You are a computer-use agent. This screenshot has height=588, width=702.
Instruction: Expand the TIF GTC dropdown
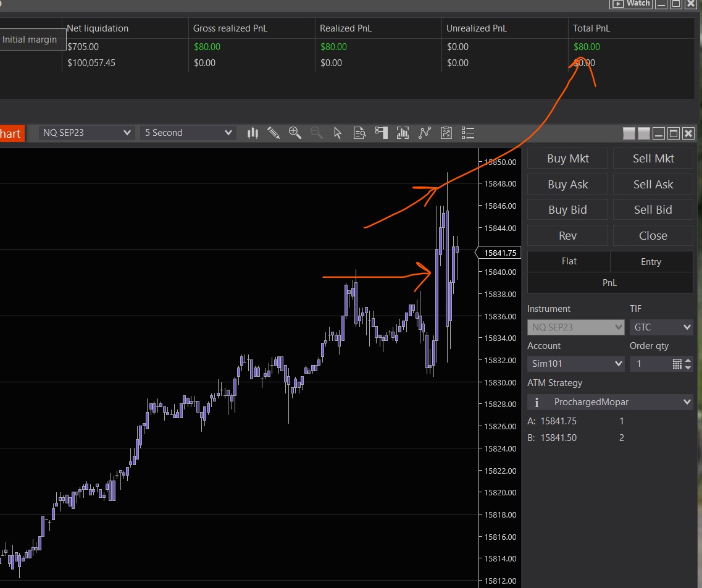point(661,327)
